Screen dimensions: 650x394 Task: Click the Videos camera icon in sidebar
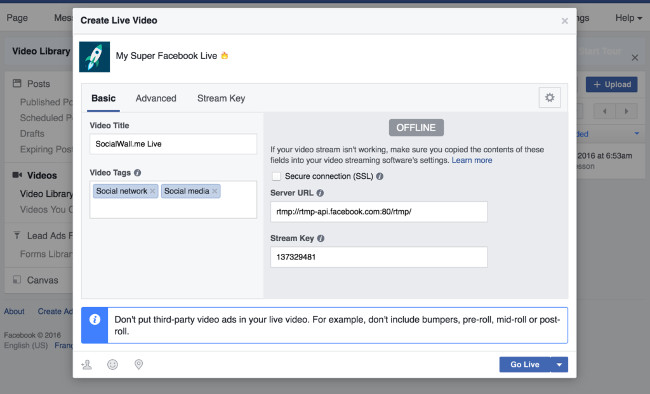pyautogui.click(x=17, y=175)
